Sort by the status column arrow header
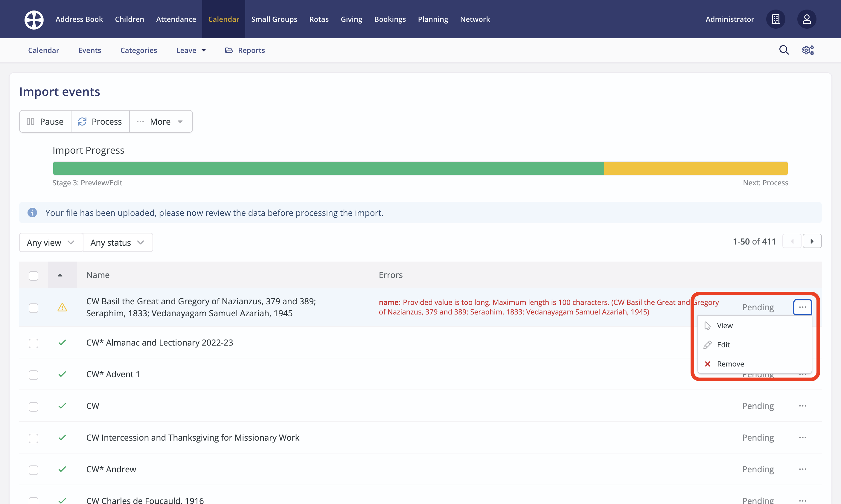The height and width of the screenshot is (504, 841). click(60, 275)
